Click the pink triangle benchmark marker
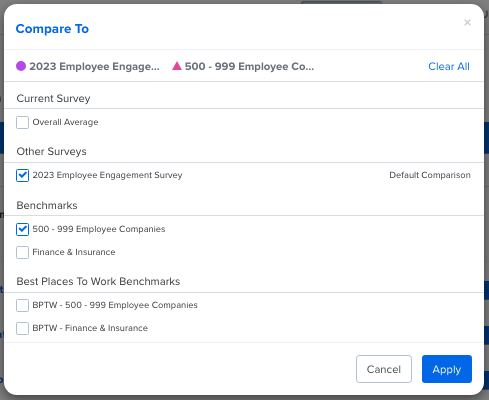The height and width of the screenshot is (400, 489). (x=177, y=66)
